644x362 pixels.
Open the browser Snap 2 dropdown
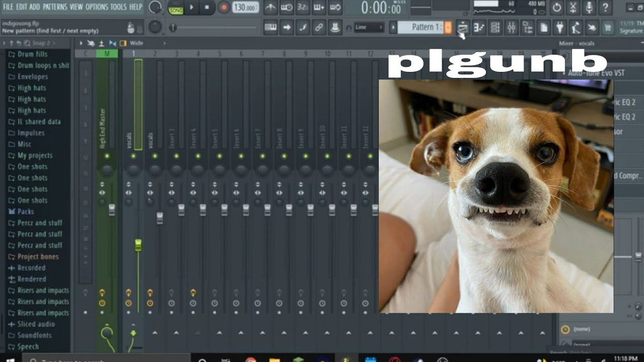coord(44,43)
